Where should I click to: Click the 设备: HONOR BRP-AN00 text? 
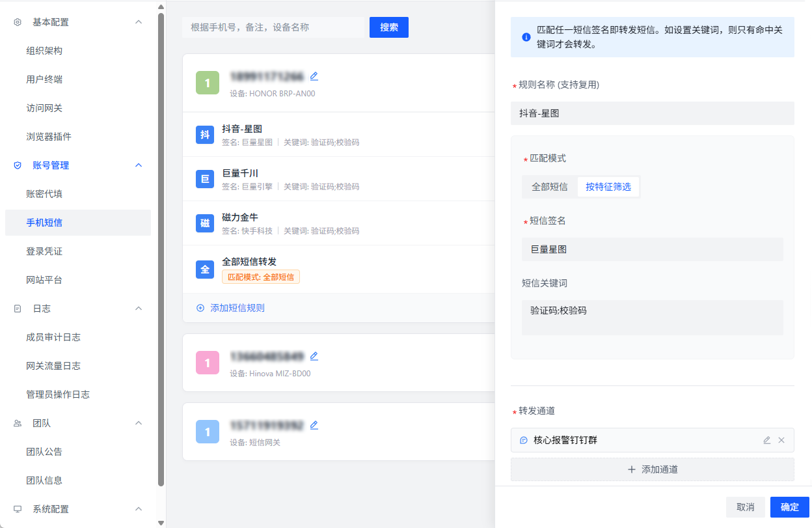(272, 94)
